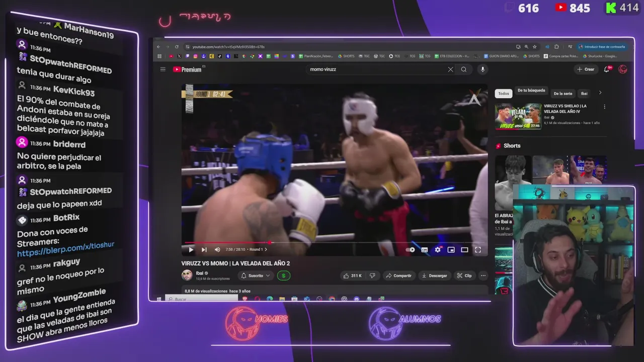
Task: Select the 'Todos' filter chip
Action: point(504,94)
